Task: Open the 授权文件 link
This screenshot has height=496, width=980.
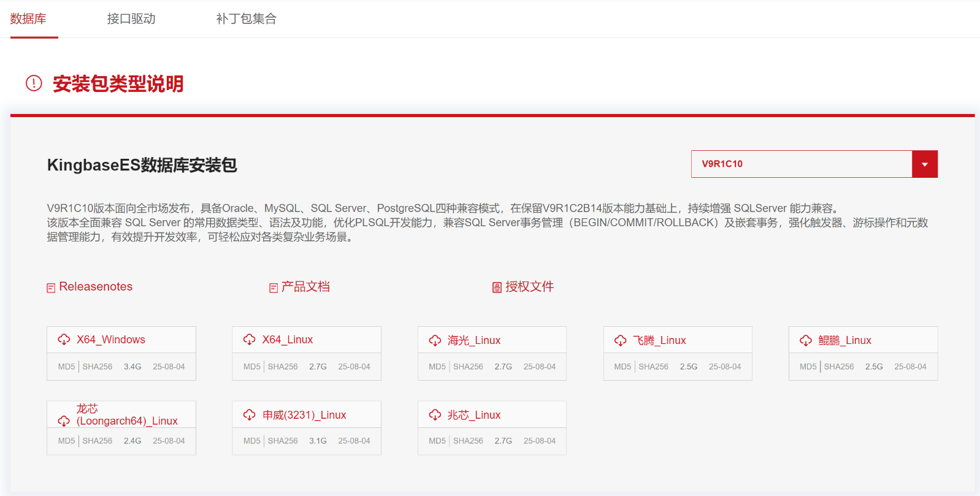Action: [x=529, y=287]
